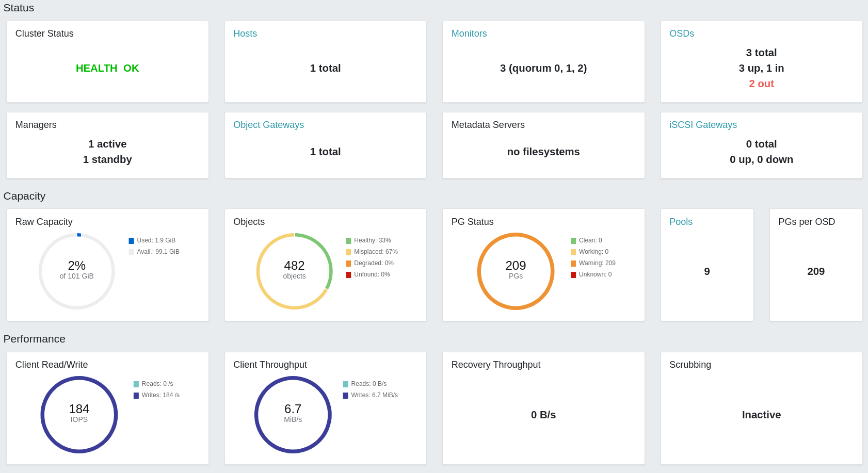Toggle the Unknown 0 legend entry
This screenshot has width=868, height=473.
(591, 274)
